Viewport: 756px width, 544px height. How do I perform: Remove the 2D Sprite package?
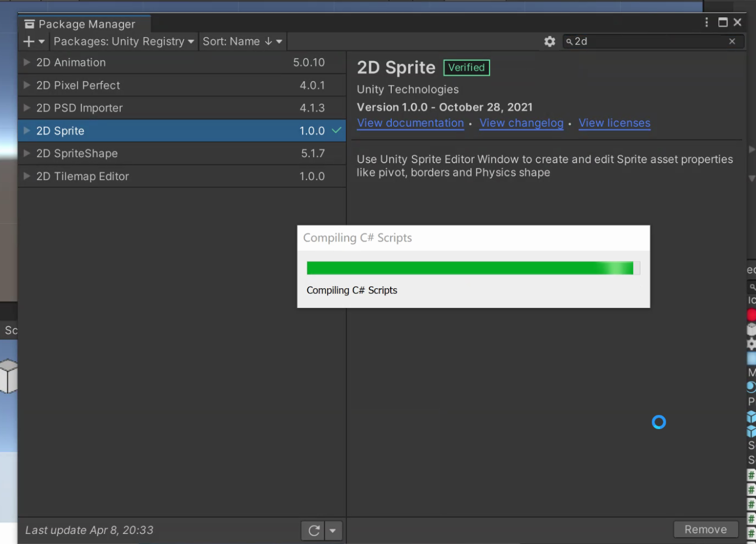[705, 529]
